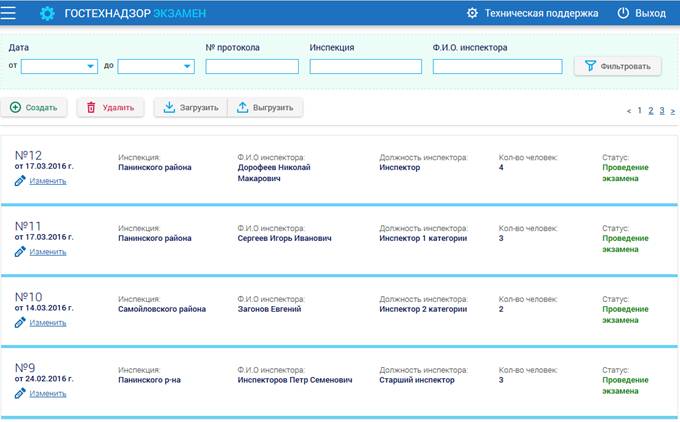Expand the 'от' date dropdown
This screenshot has width=680, height=422.
click(90, 66)
